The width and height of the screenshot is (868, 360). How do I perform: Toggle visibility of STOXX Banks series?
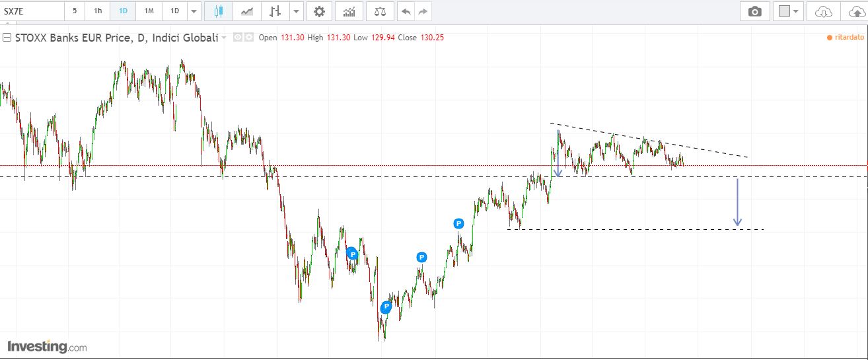pos(238,38)
